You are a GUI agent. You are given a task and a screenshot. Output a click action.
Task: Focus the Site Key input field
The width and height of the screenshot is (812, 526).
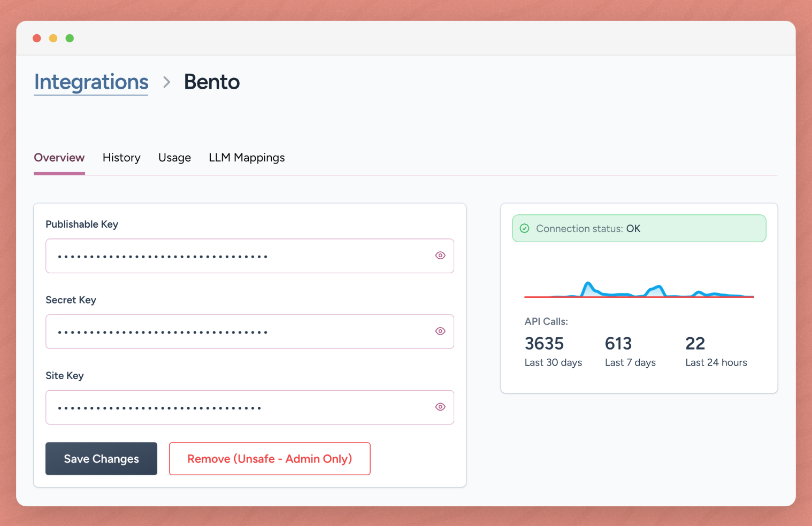coord(250,407)
